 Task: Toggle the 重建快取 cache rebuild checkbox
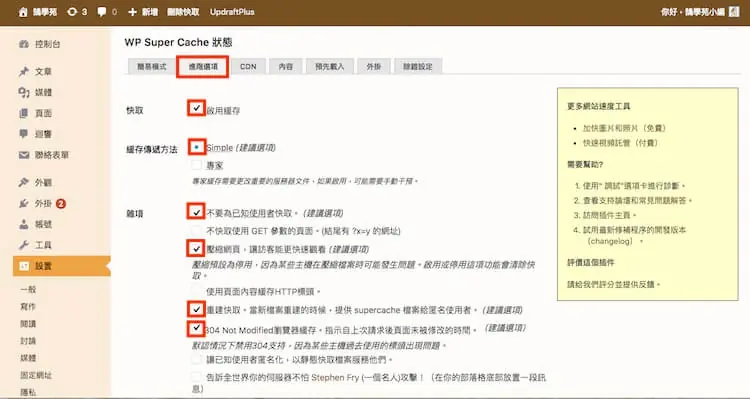point(196,309)
